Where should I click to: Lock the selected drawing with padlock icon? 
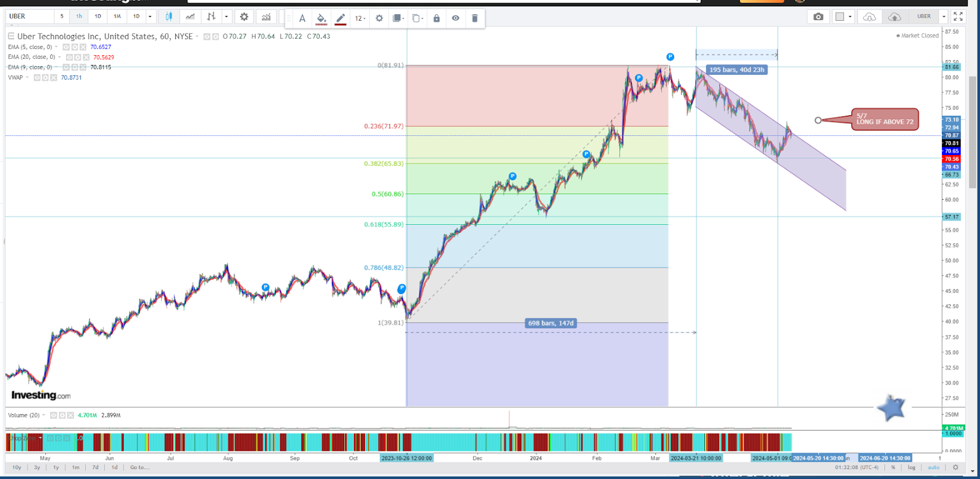coord(436,18)
